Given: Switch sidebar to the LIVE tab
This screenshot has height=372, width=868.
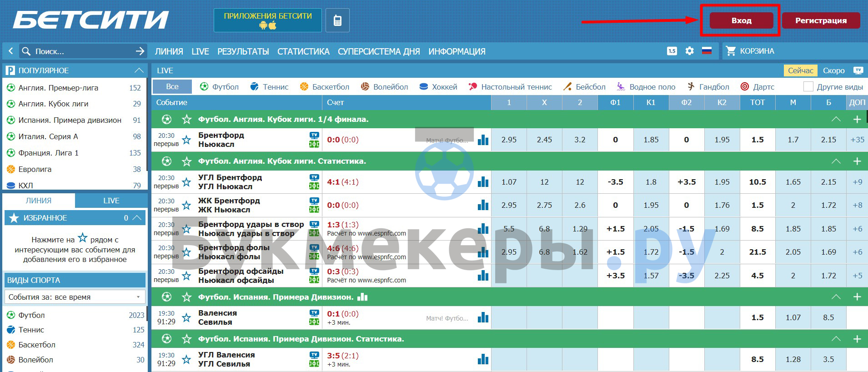Looking at the screenshot, I should pos(111,201).
